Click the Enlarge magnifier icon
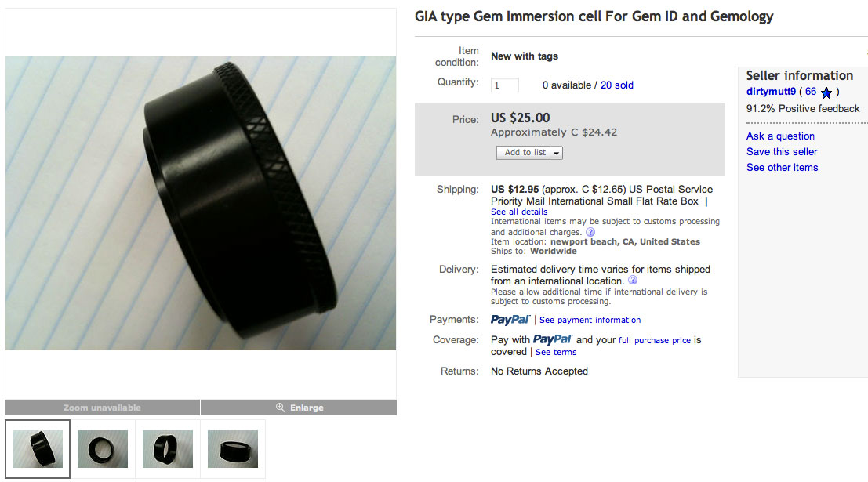The height and width of the screenshot is (482, 868). (x=280, y=408)
